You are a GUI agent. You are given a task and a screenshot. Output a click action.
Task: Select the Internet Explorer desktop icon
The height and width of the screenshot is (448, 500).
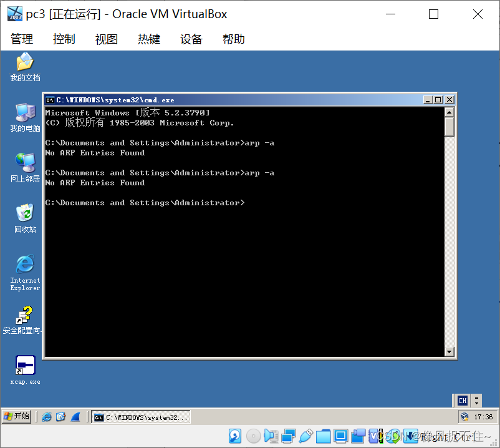(25, 273)
